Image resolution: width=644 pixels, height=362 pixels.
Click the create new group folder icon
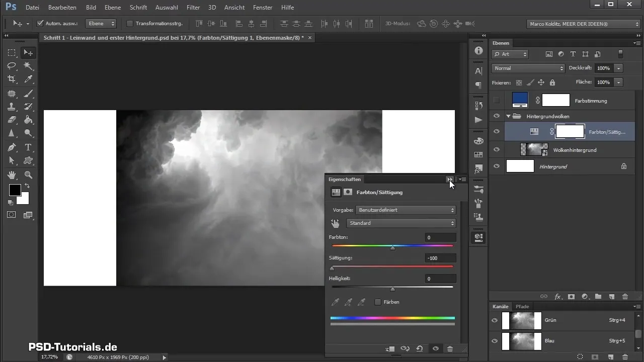tap(598, 297)
